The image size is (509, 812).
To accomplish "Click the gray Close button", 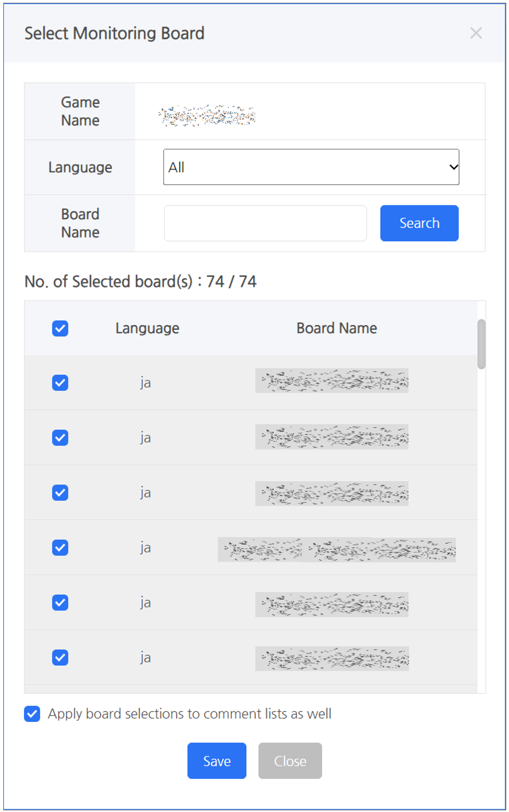I will [290, 761].
